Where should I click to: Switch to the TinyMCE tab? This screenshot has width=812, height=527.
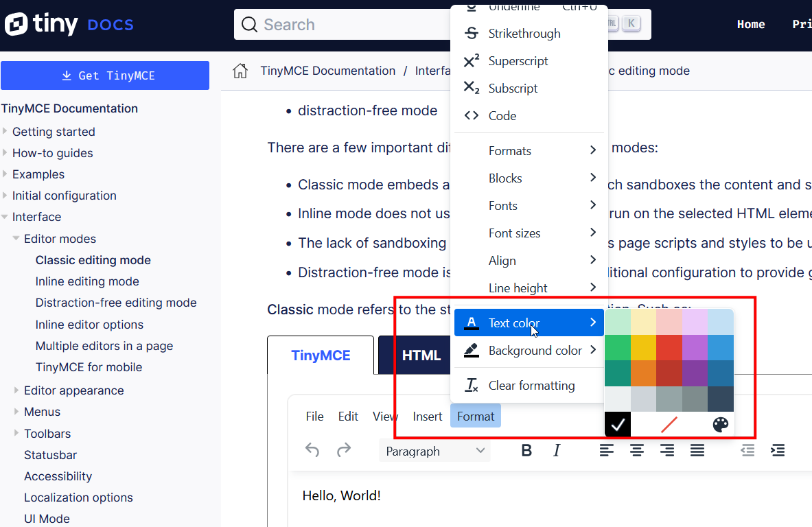[x=321, y=355]
